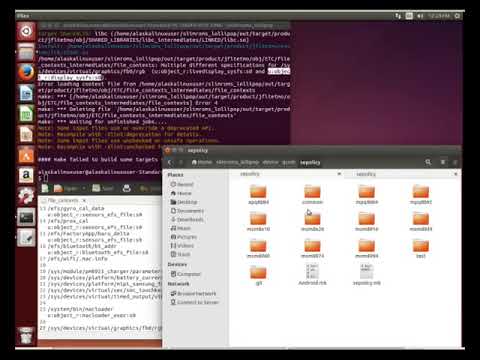
Task: Open the Amazon launcher in the dock
Action: pos(26,176)
